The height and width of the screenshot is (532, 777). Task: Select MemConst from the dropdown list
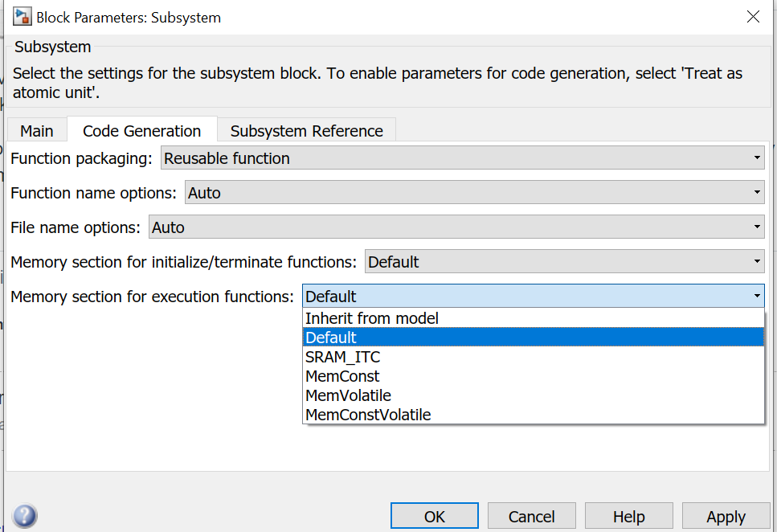tap(342, 376)
